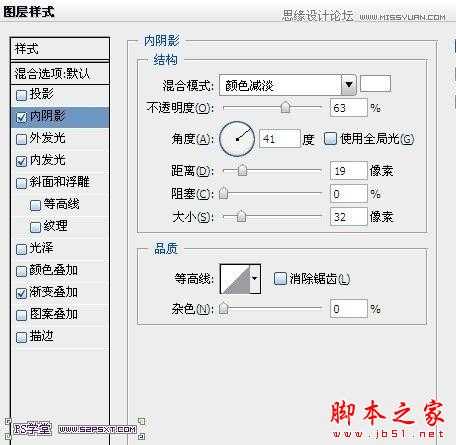Uncheck the 内发光 inner glow checkbox
456x445 pixels.
click(x=21, y=161)
